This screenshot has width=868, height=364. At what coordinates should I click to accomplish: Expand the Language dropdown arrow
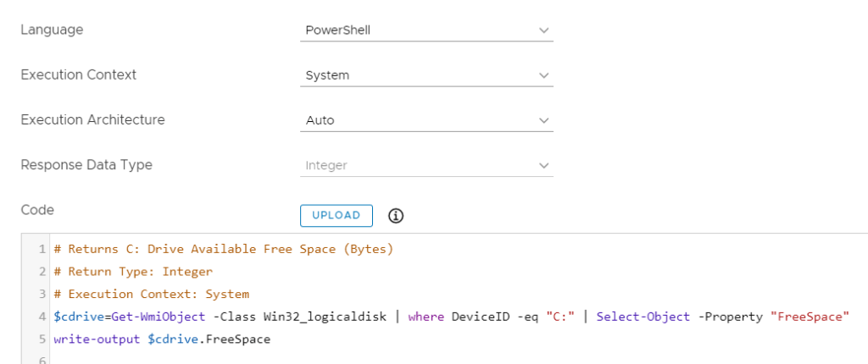(x=543, y=30)
